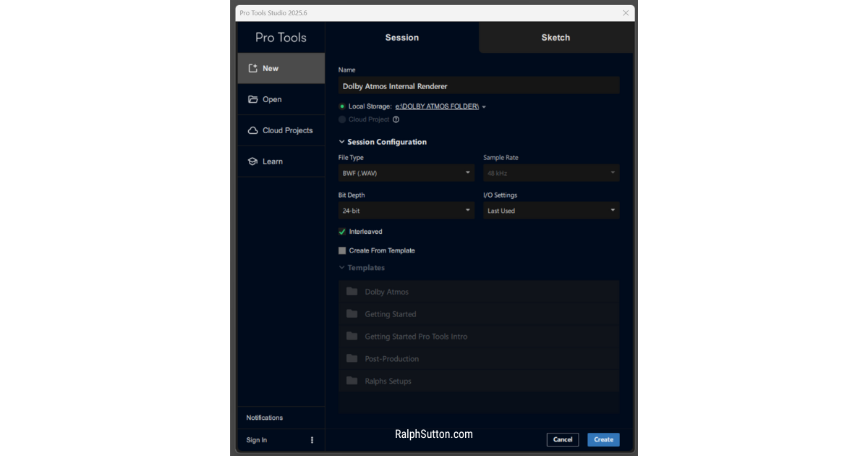Select the Cloud Project radio button
Viewport: 868px width, 456px height.
(x=341, y=119)
